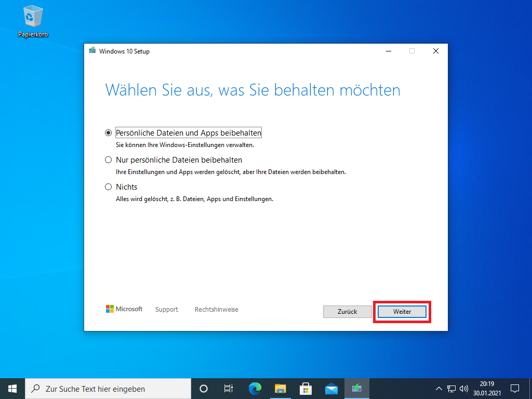Open the notification center icon
Image resolution: width=532 pixels, height=399 pixels.
pos(515,389)
